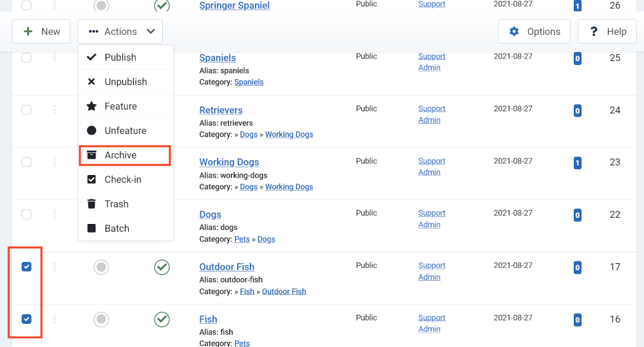Open the Working Dogs category link under Retrievers
Screen dimensions: 644x347
289,135
